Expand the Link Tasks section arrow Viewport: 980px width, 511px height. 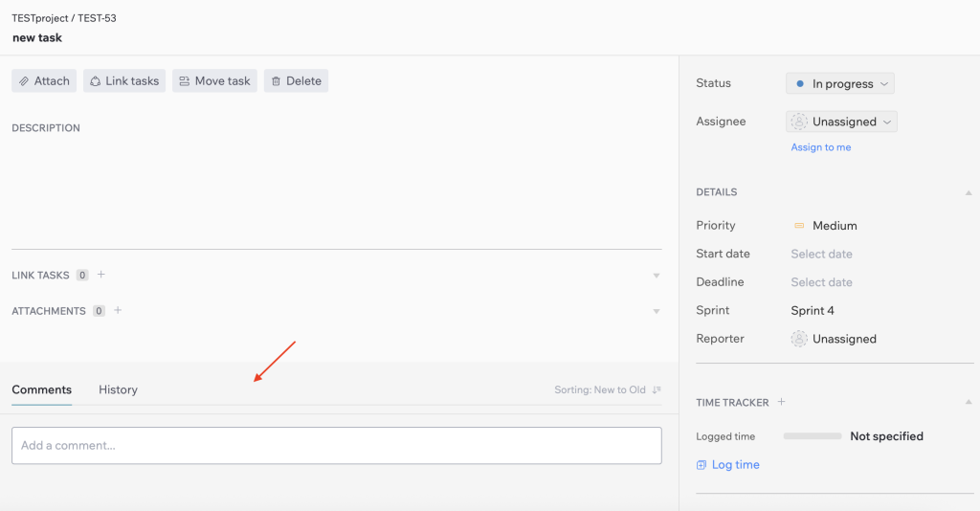(657, 276)
